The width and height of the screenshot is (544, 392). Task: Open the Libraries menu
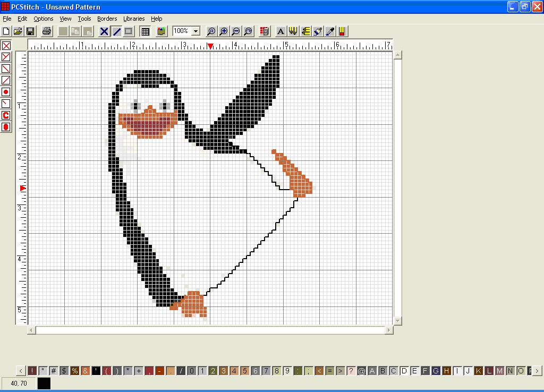[134, 19]
